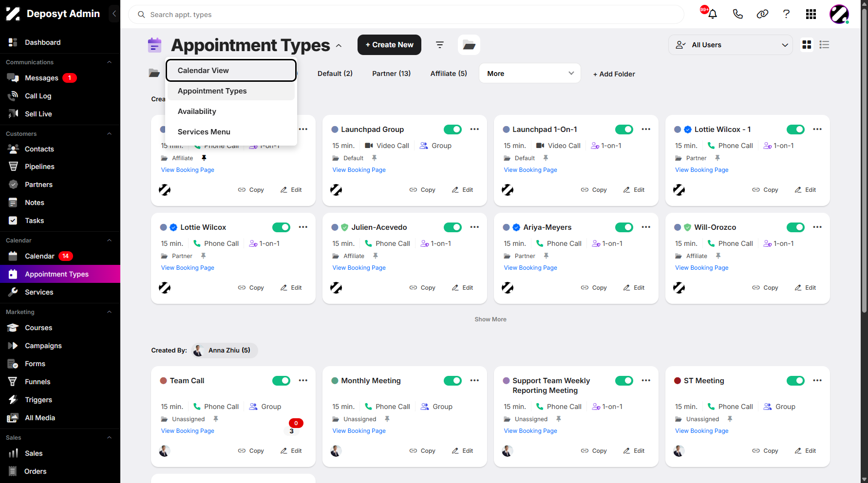Open the help question mark icon

click(x=786, y=14)
